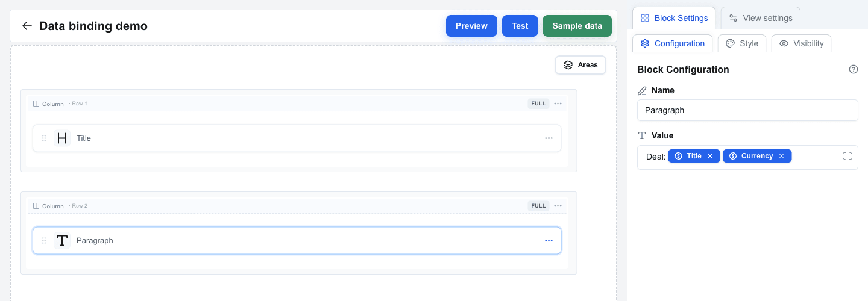Click the Title block drag handle

[x=44, y=138]
